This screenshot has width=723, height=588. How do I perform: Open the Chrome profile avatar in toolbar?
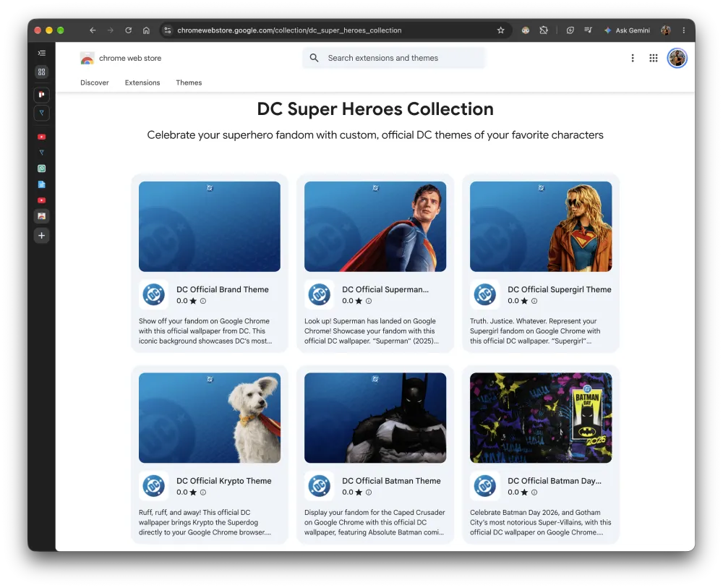point(665,30)
